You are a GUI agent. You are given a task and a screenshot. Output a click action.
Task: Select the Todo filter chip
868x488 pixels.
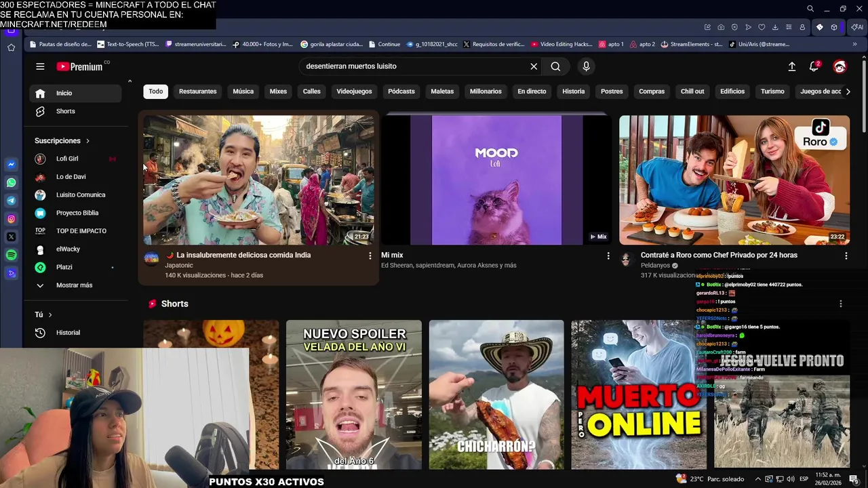point(156,91)
